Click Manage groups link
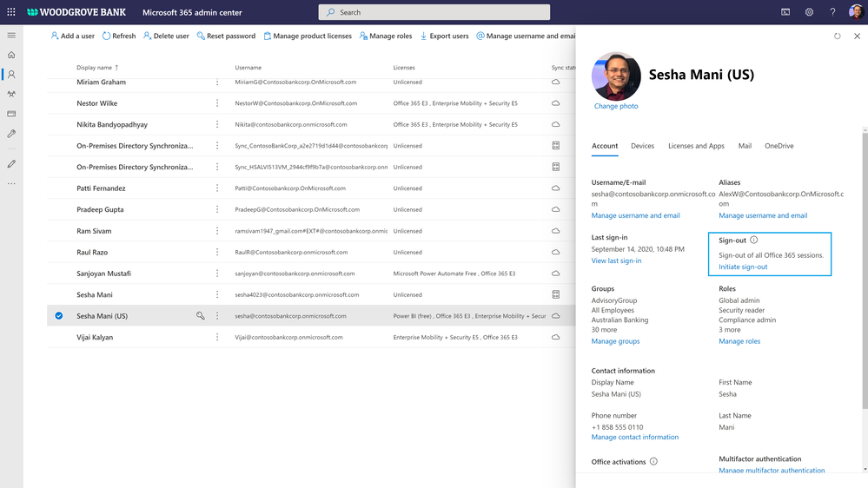868x488 pixels. point(615,341)
